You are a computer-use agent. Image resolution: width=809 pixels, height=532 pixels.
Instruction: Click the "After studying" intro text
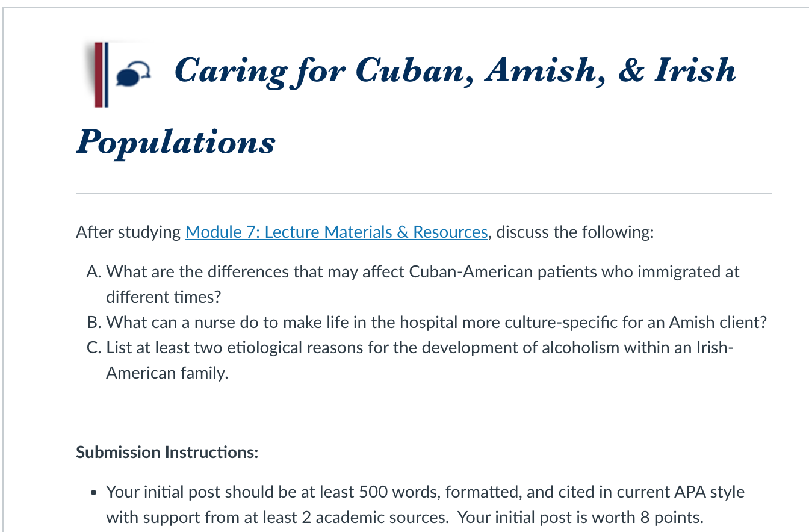pyautogui.click(x=128, y=232)
